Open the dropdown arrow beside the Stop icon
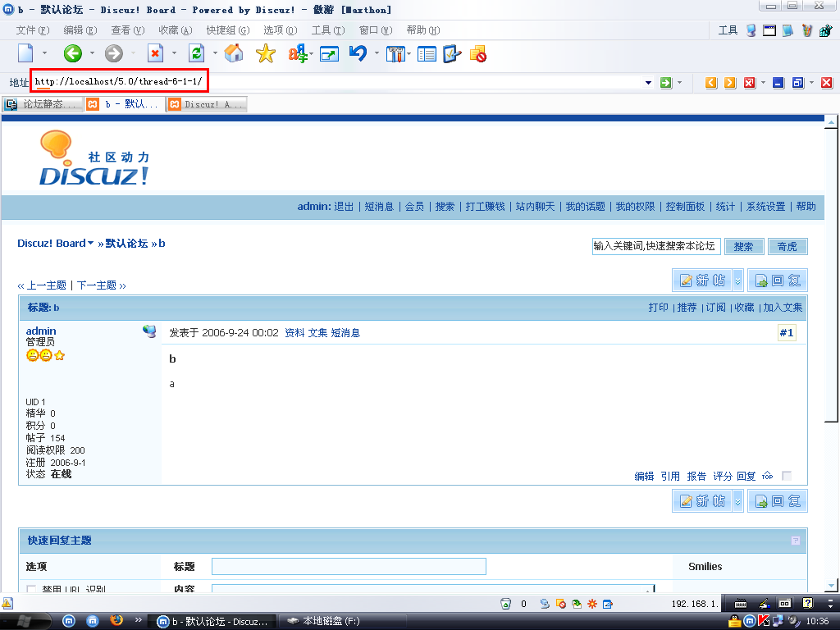The width and height of the screenshot is (840, 630). pyautogui.click(x=174, y=53)
